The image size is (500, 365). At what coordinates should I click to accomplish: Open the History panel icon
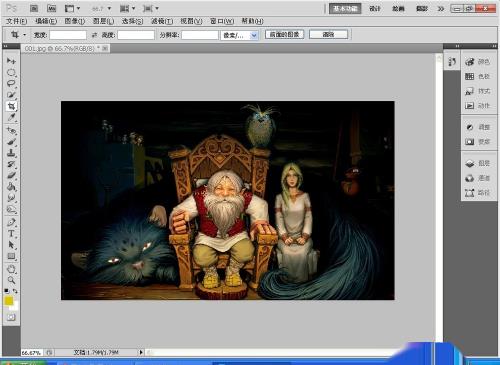coord(452,62)
